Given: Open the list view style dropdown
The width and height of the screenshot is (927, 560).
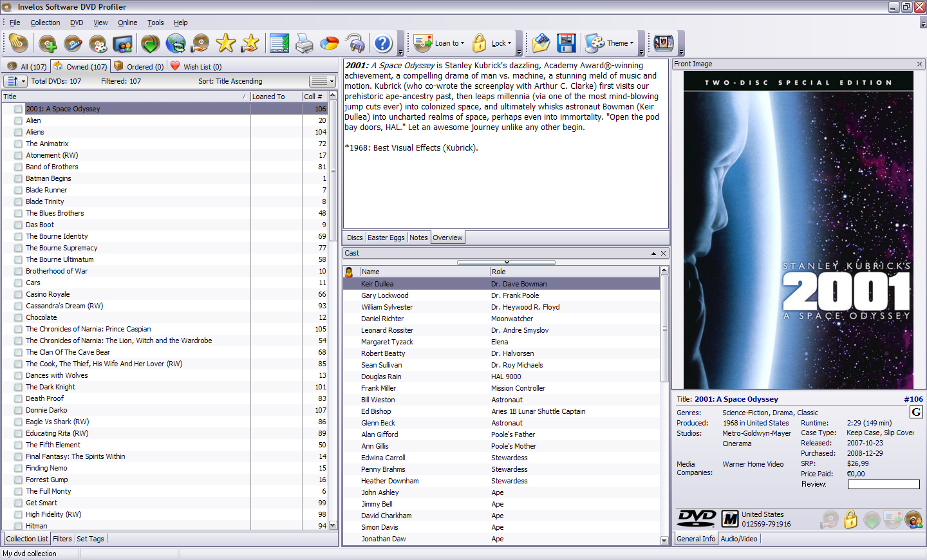Looking at the screenshot, I should (323, 81).
